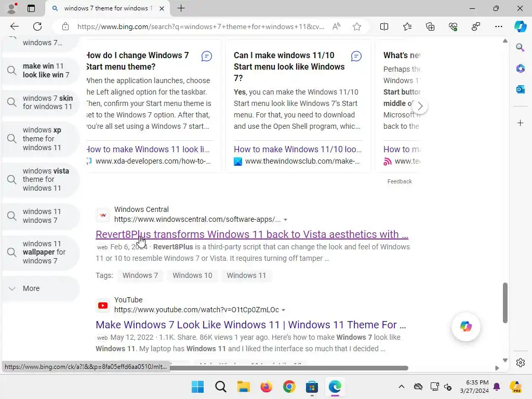Image resolution: width=532 pixels, height=399 pixels.
Task: Open thewindowsclub 'How to make Windows 11/10' link
Action: (298, 149)
